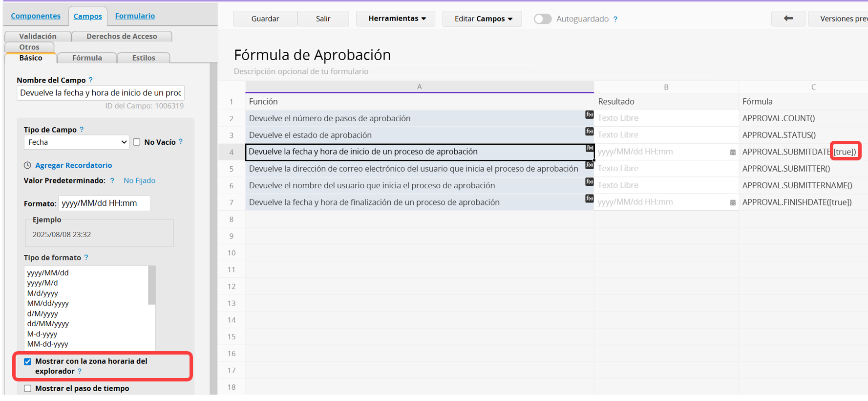Open the Estilos tab
868x401 pixels.
[144, 58]
